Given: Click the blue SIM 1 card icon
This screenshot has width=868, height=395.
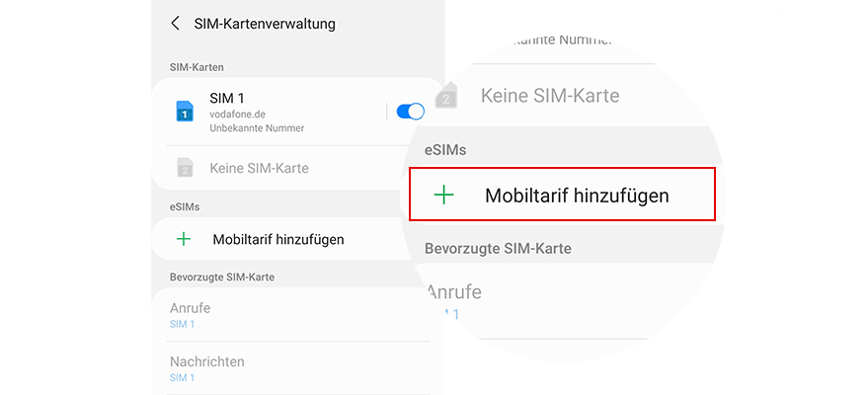Looking at the screenshot, I should click(x=184, y=112).
